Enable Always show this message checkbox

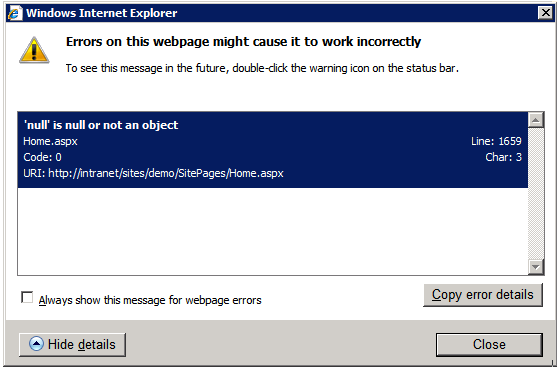[27, 298]
